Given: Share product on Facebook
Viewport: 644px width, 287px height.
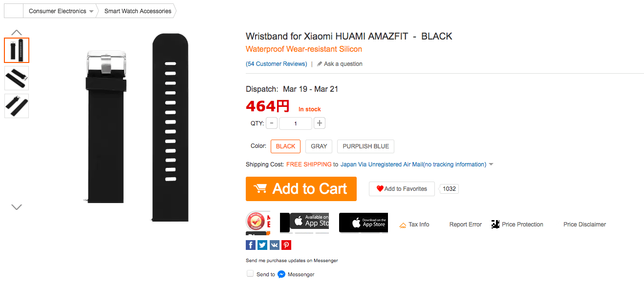Looking at the screenshot, I should pyautogui.click(x=251, y=245).
